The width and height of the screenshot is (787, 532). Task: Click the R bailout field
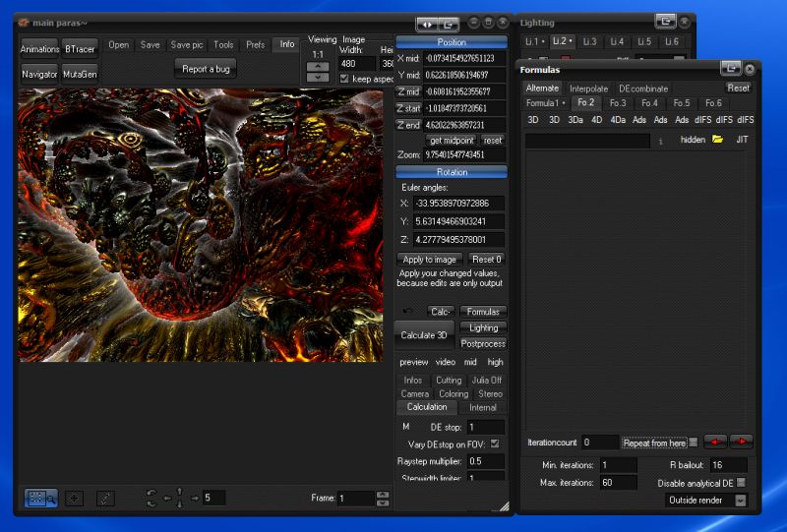pyautogui.click(x=728, y=465)
